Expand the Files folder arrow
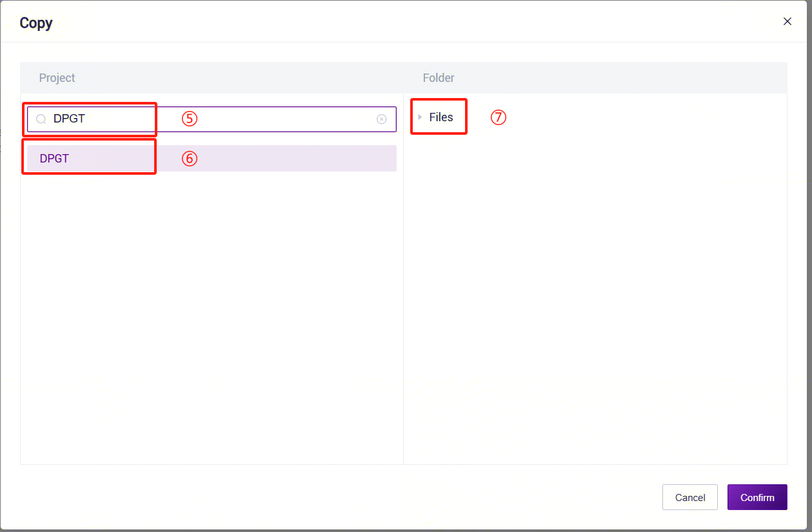 (420, 117)
